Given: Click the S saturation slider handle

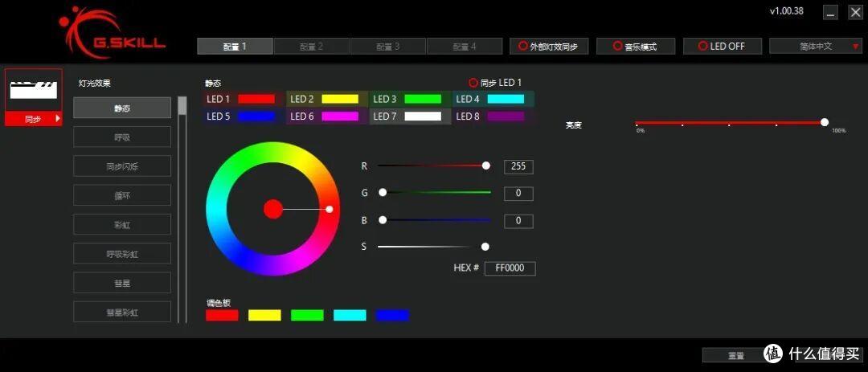Looking at the screenshot, I should [485, 247].
